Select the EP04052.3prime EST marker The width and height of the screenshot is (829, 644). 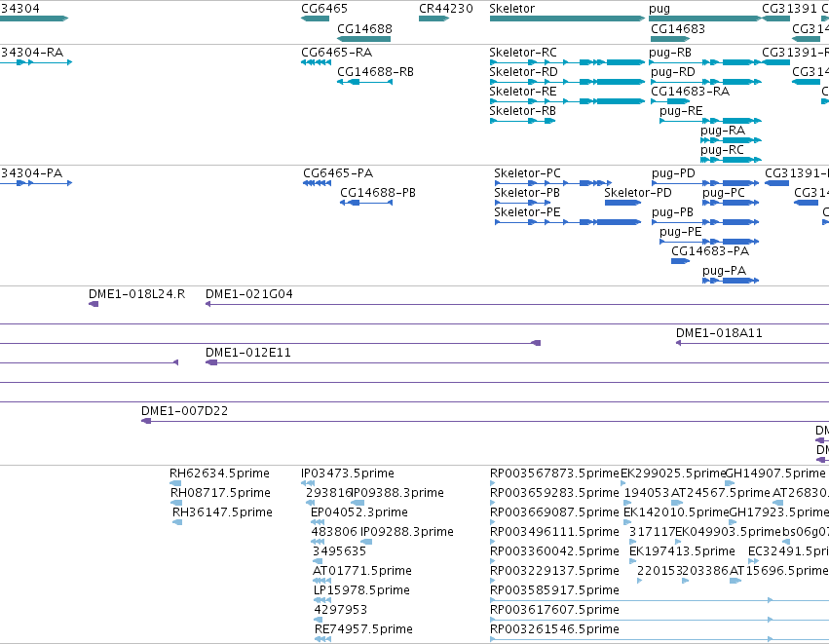(318, 522)
